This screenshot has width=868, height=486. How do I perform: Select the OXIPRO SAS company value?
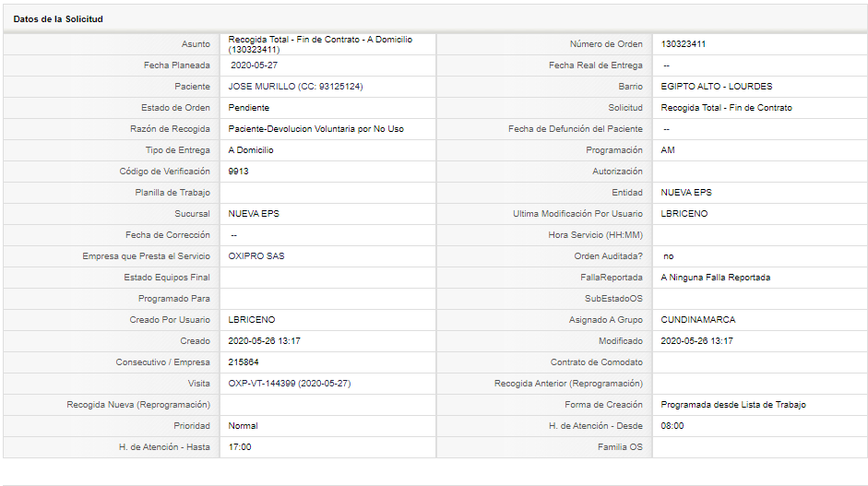[x=256, y=255]
